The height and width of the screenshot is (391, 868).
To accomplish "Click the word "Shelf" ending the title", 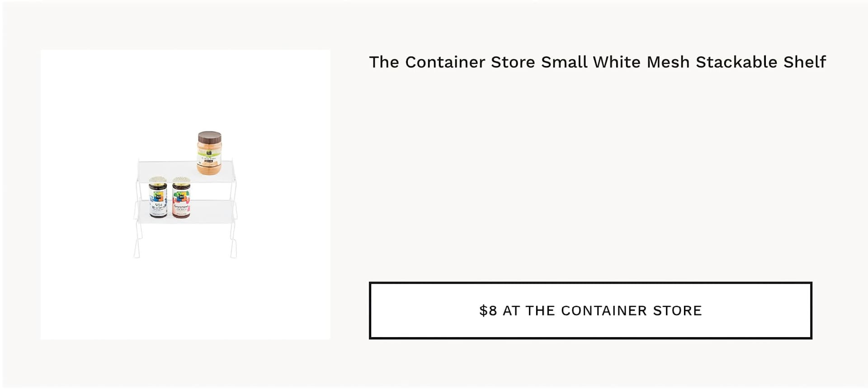I will point(805,62).
